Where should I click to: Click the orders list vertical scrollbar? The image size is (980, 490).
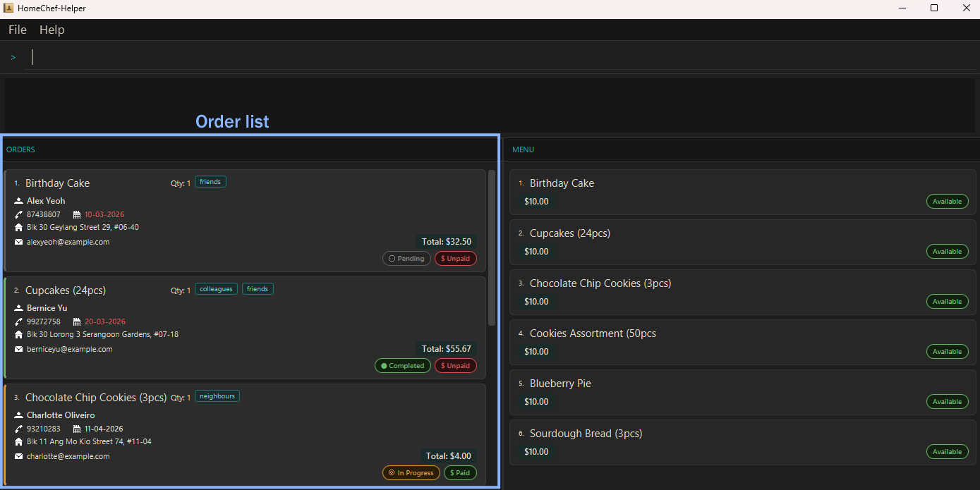pyautogui.click(x=492, y=247)
